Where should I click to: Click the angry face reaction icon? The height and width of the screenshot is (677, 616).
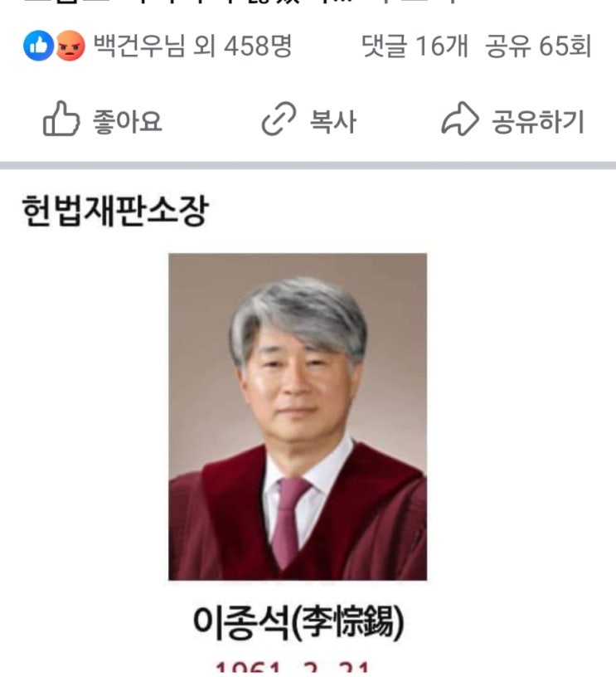coord(70,46)
